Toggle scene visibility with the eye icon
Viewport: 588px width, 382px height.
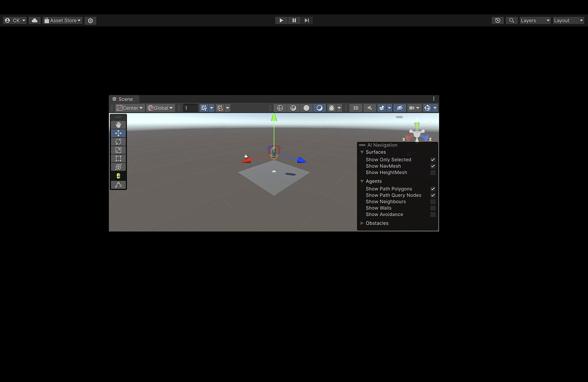point(399,107)
